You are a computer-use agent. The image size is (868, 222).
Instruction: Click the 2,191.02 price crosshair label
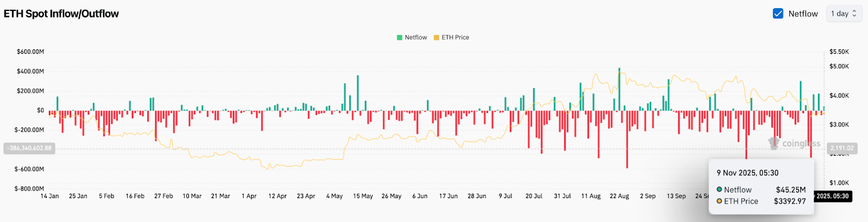tap(842, 148)
